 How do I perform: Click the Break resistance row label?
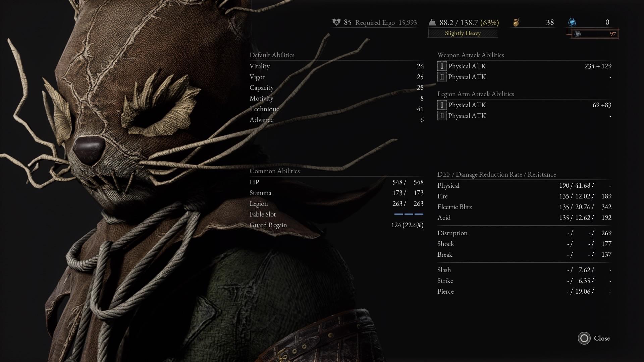[445, 254]
